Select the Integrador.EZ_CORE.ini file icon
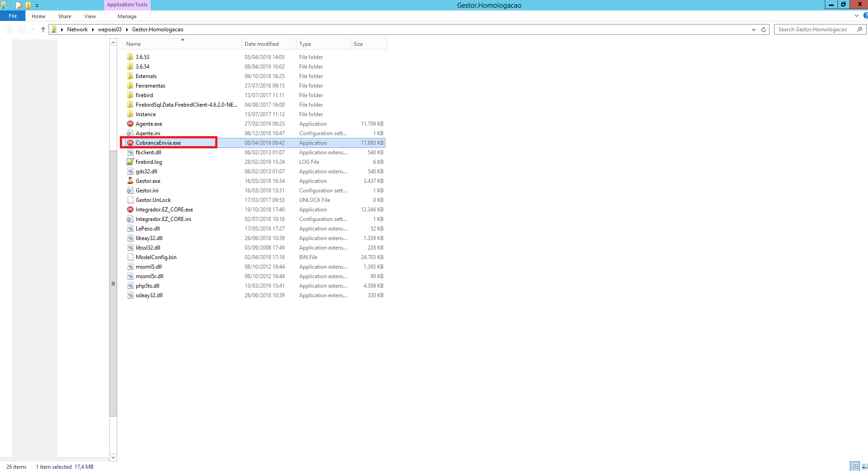Screen dimensions: 868x471 [x=130, y=219]
